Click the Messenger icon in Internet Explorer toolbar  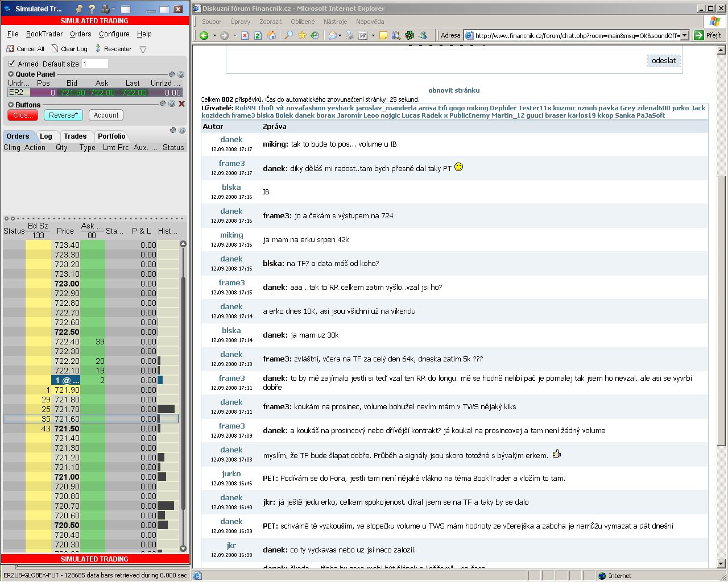pos(423,35)
